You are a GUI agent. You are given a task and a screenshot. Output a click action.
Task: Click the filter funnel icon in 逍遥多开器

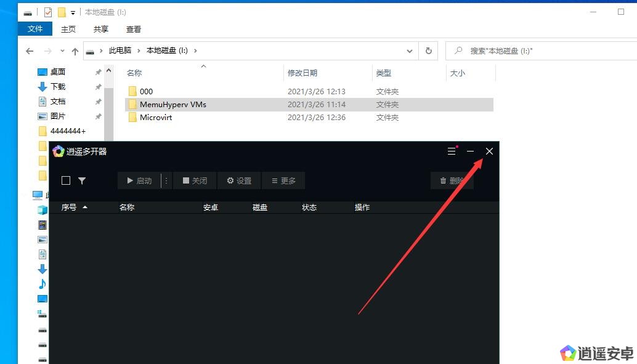point(82,180)
